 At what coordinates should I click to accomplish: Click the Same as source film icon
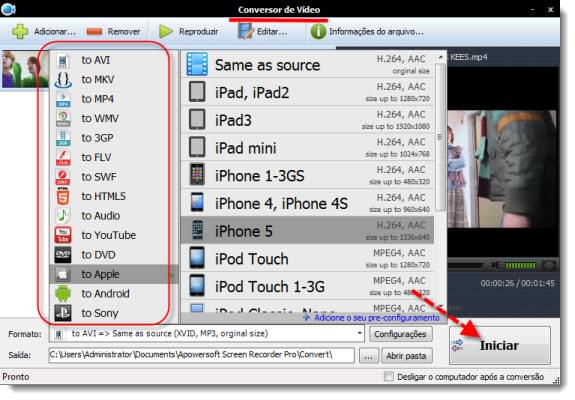pyautogui.click(x=197, y=65)
